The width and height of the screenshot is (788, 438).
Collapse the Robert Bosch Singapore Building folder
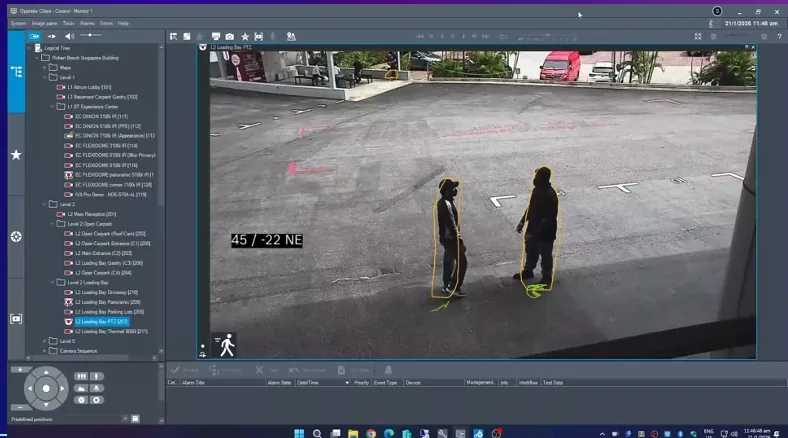pyautogui.click(x=37, y=58)
